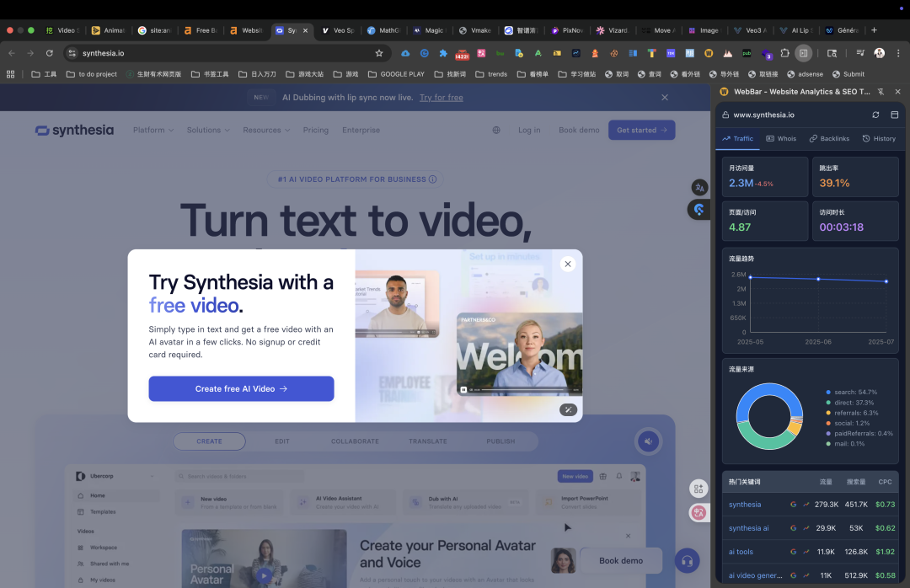Click the address bar showing synthesia.io

pos(227,53)
